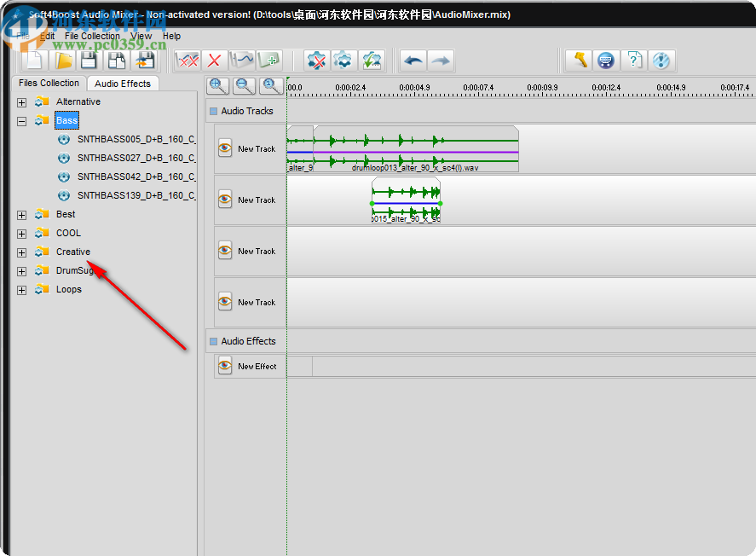Toggle eye visibility of the first New Track
Image resolution: width=756 pixels, height=556 pixels.
point(225,148)
